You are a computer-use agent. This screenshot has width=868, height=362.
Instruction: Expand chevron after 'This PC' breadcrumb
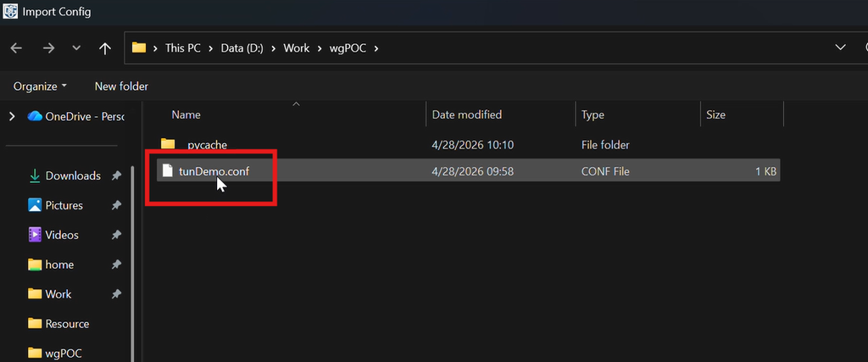pos(211,48)
